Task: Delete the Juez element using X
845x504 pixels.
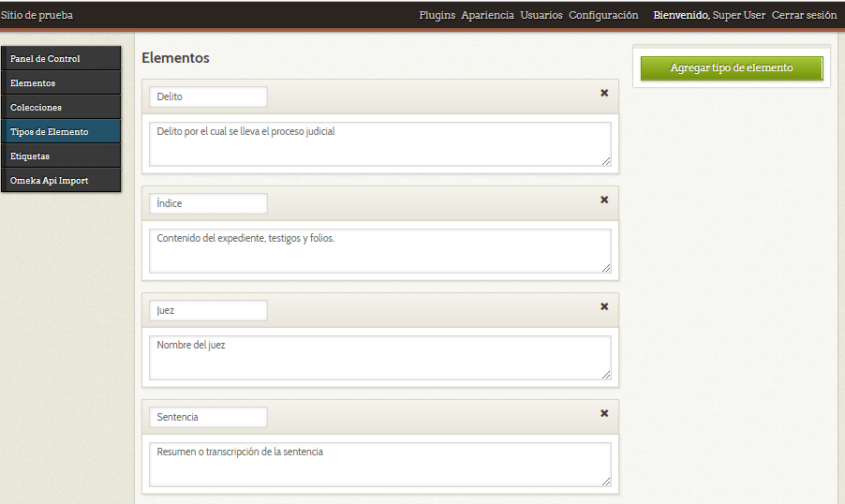Action: [x=604, y=306]
